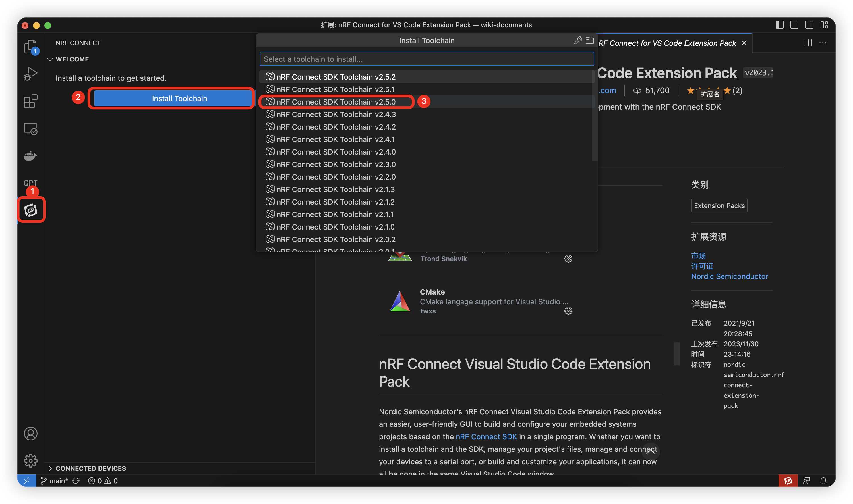Open the 市场 marketplace link

pyautogui.click(x=698, y=256)
